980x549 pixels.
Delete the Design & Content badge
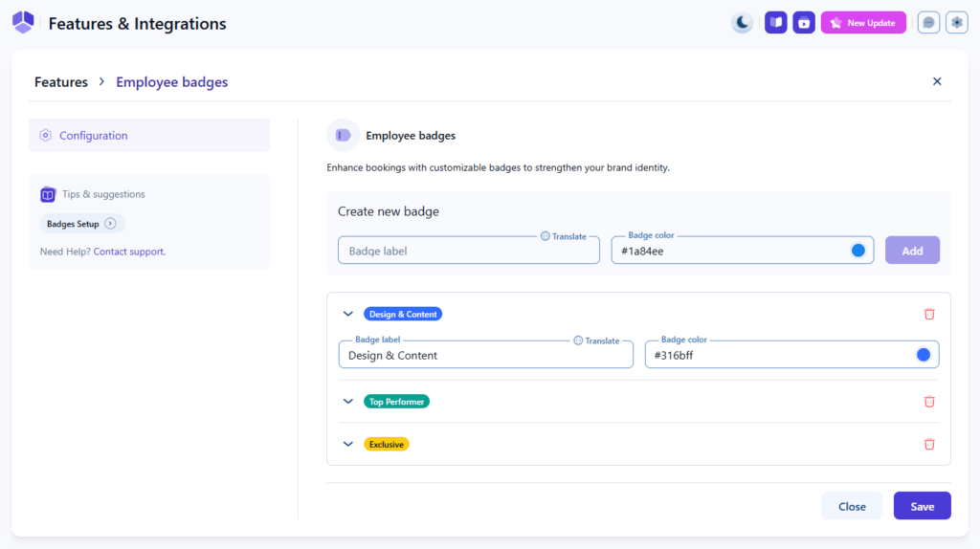tap(929, 314)
